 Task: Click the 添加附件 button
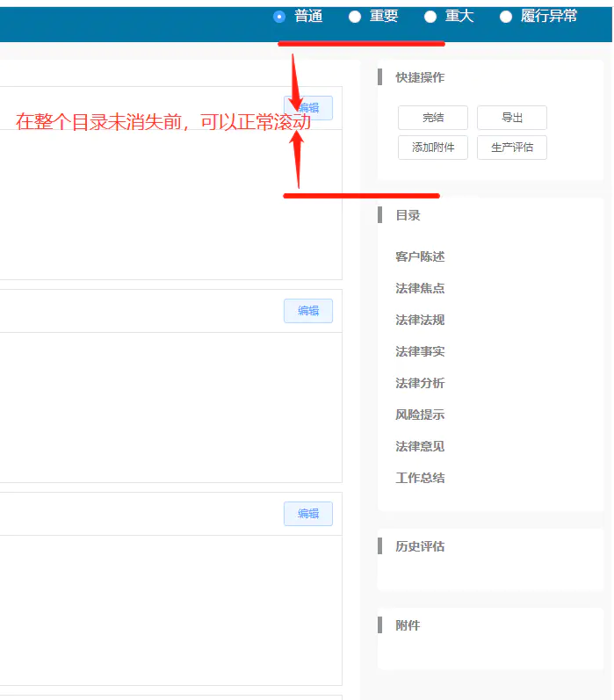(x=433, y=148)
